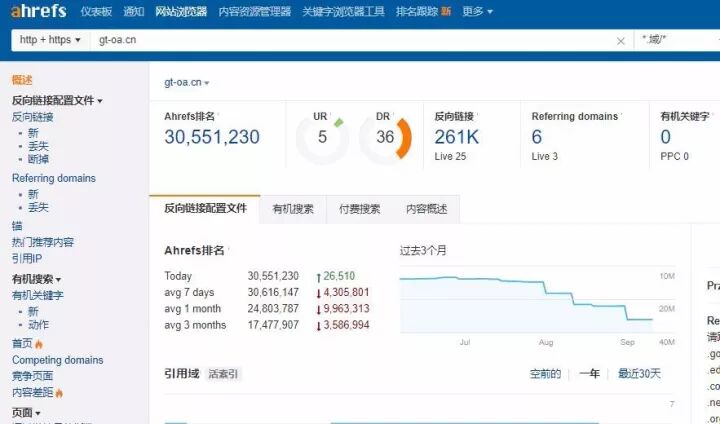
Task: Select the 空前的 time range
Action: point(545,374)
